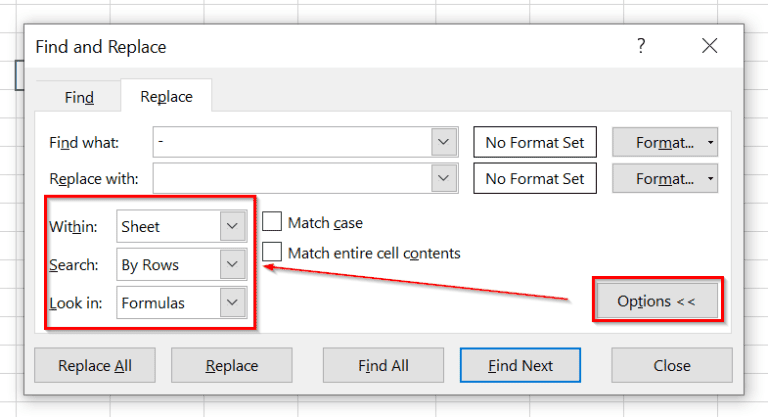Viewport: 768px width, 417px height.
Task: Click the Find Next button
Action: 520,366
